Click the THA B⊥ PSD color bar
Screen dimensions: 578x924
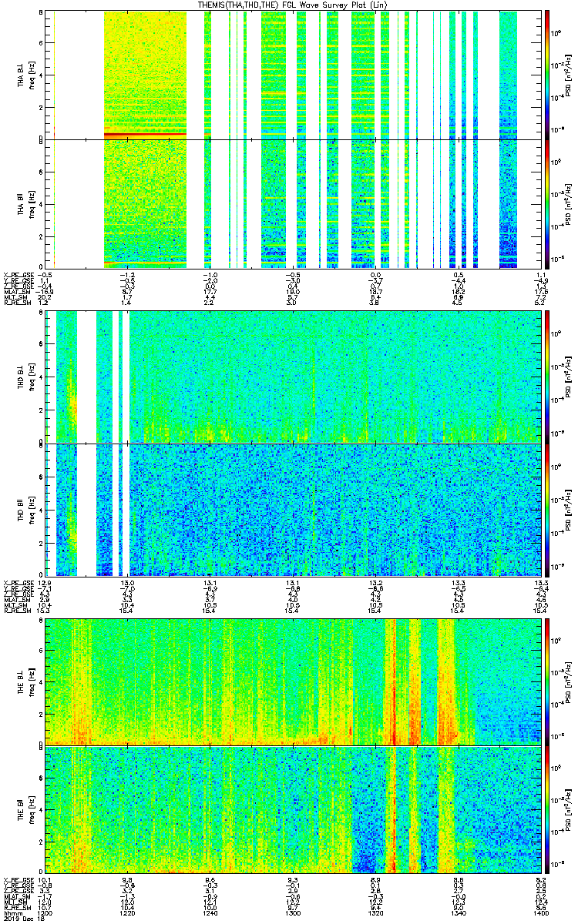click(x=547, y=75)
